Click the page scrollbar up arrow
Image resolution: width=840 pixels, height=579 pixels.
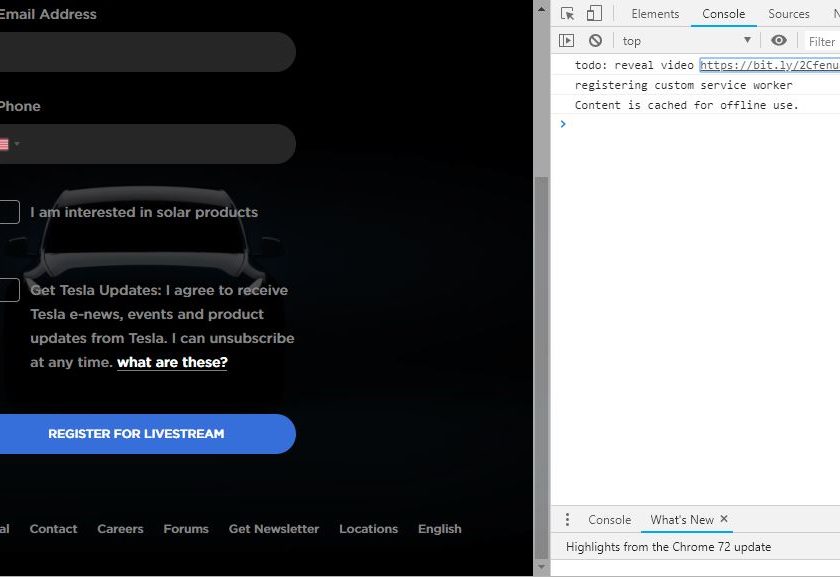[x=542, y=9]
